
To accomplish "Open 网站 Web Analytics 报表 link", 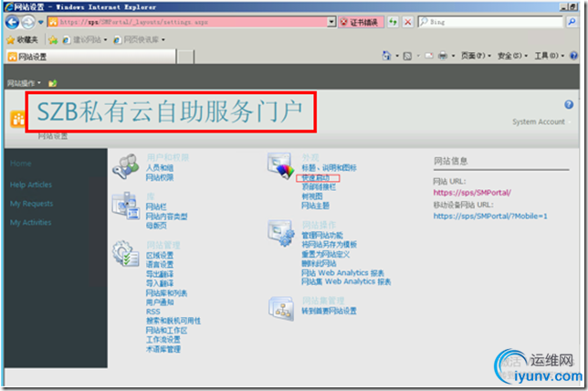I will [342, 273].
